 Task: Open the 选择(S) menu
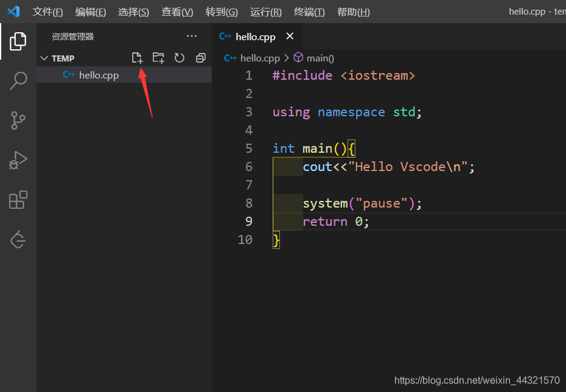coord(133,12)
